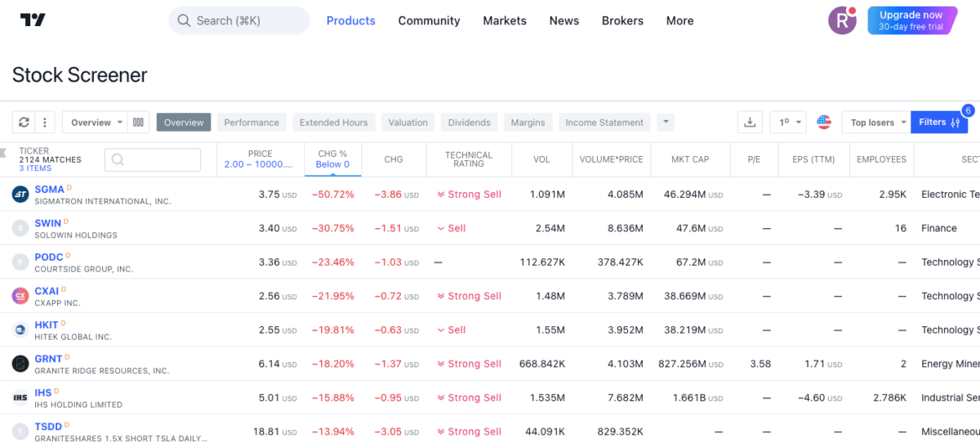Click the Upgrade now button
Screen dimensions: 980x447
coord(913,20)
